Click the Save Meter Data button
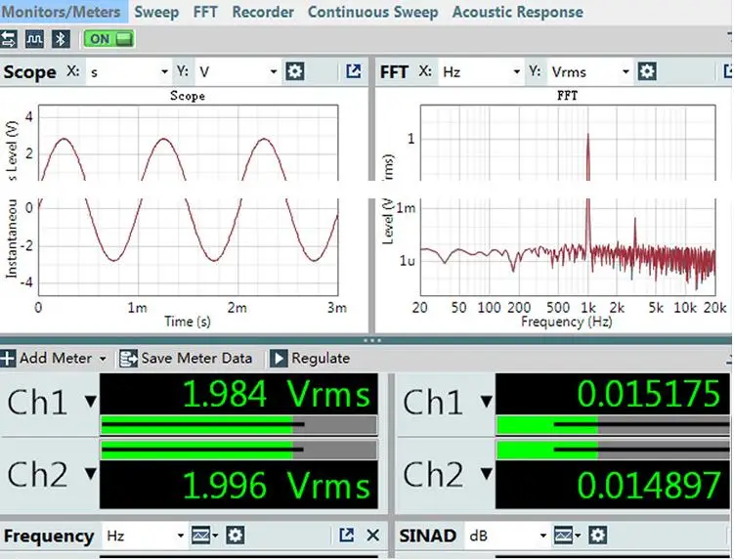Viewport: 734px width, 560px height. (187, 359)
